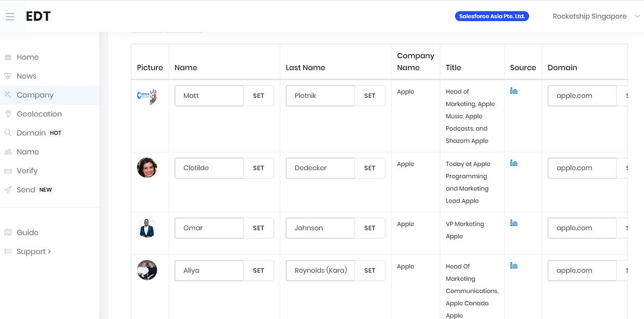
Task: Edit apple.com domain field in Aliya's row
Action: (582, 271)
